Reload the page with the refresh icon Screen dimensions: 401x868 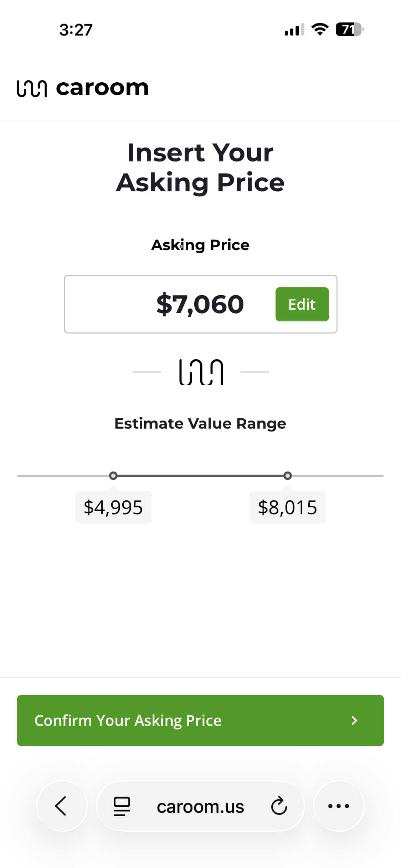(279, 806)
